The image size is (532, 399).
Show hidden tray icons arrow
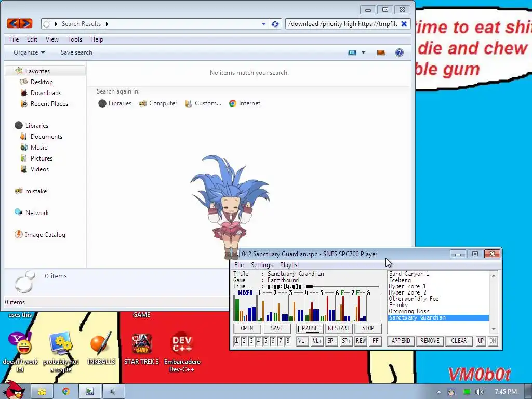438,392
